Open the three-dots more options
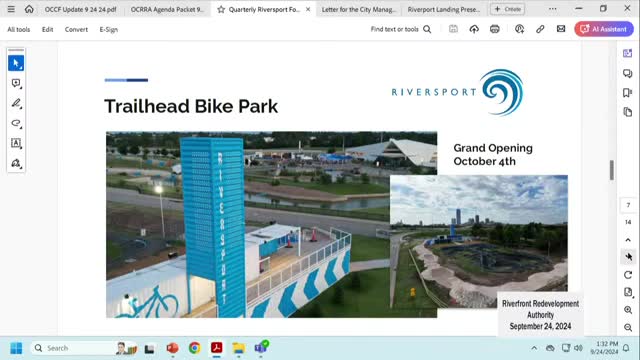 [553, 9]
